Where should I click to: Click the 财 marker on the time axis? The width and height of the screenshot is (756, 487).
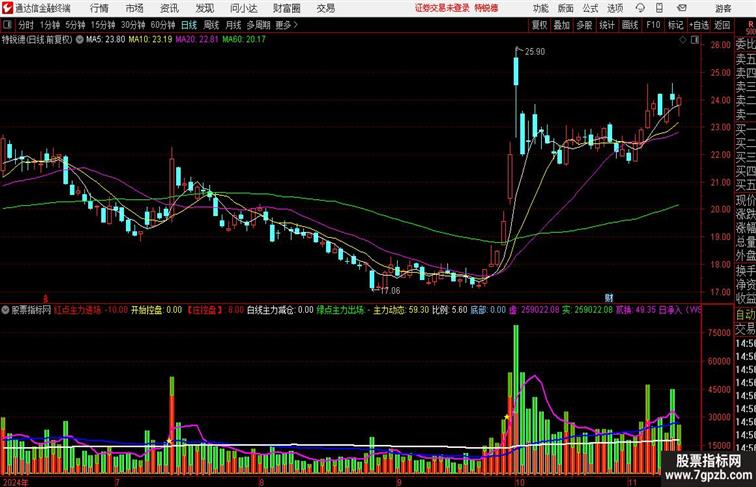point(609,298)
